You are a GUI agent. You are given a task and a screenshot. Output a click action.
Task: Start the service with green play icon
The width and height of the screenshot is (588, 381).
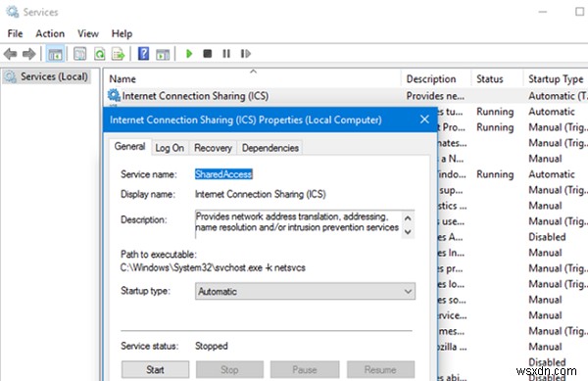click(189, 54)
